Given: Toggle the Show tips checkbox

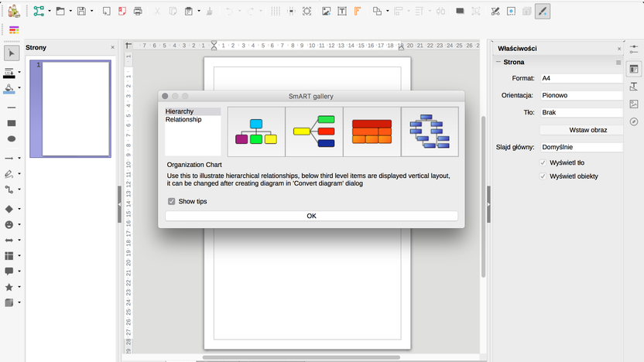Looking at the screenshot, I should [171, 201].
